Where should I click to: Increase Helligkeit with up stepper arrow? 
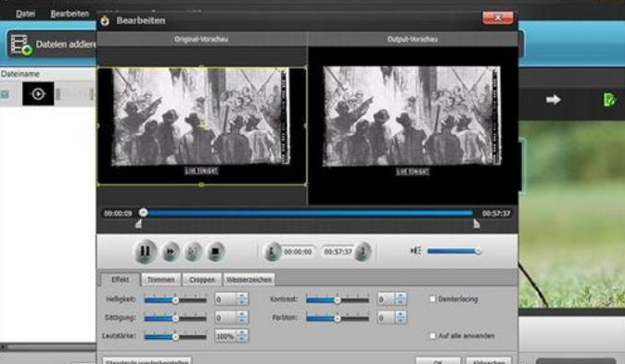click(242, 295)
